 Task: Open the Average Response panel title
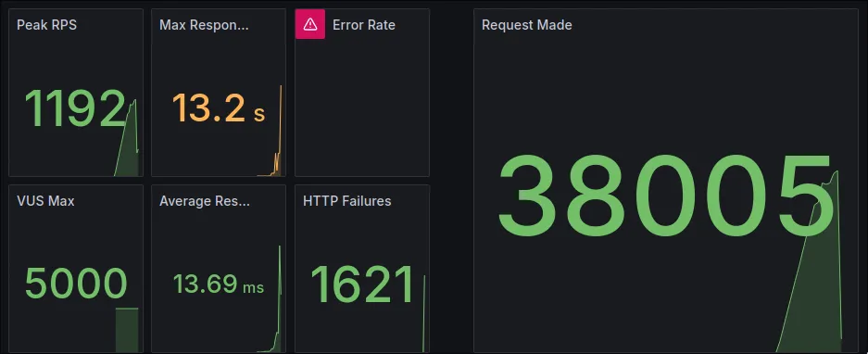pyautogui.click(x=205, y=201)
